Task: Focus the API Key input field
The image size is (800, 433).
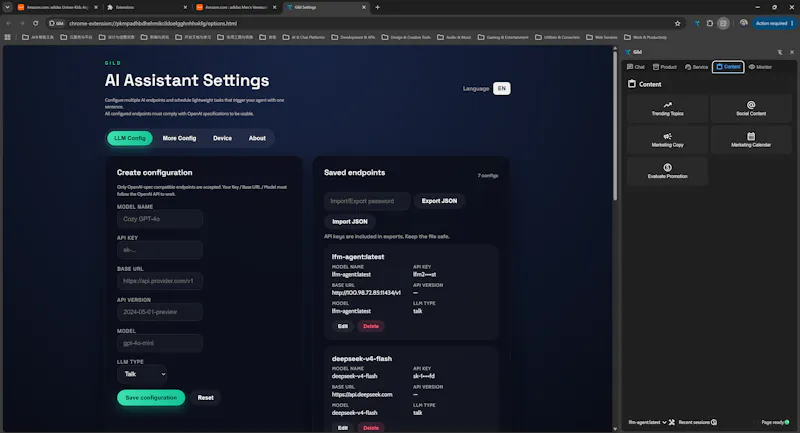Action: [160, 250]
